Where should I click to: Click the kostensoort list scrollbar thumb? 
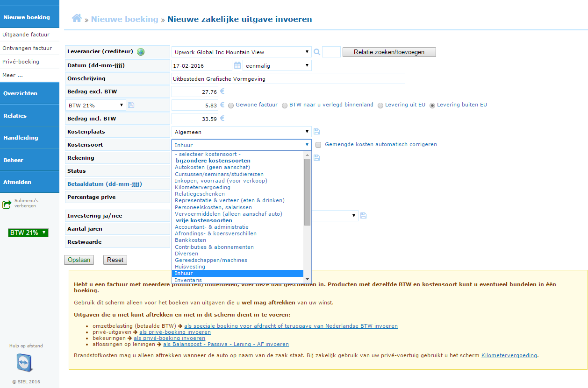pyautogui.click(x=307, y=191)
